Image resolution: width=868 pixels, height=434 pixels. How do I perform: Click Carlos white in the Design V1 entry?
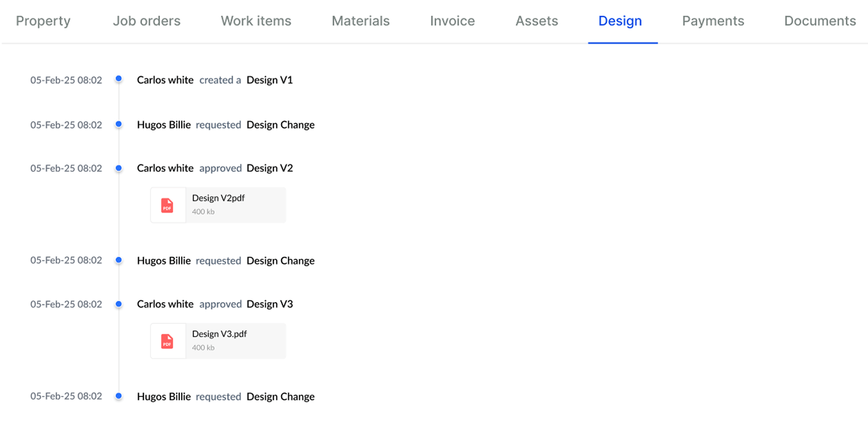(165, 79)
